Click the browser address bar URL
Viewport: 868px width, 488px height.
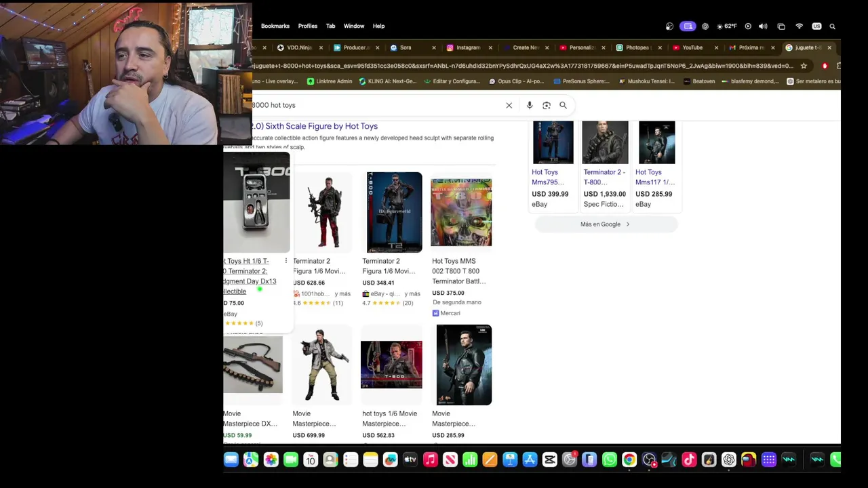[x=522, y=66]
